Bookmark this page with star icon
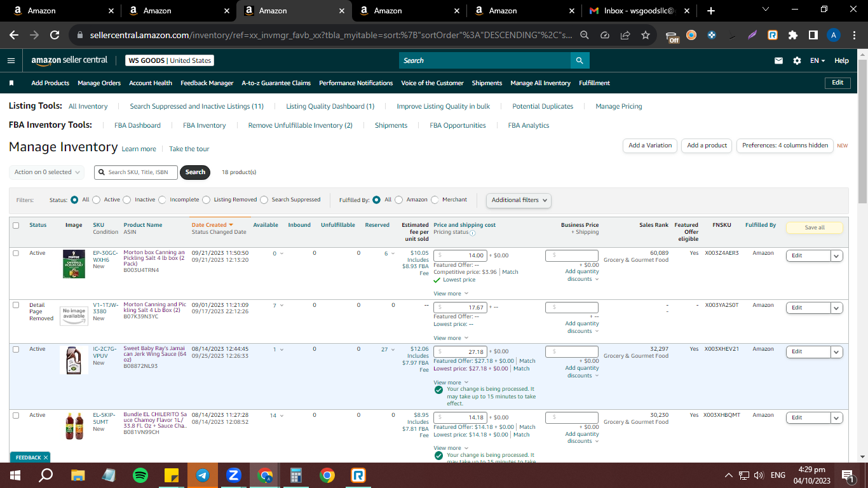Screen dimensions: 868x488 coord(646,36)
